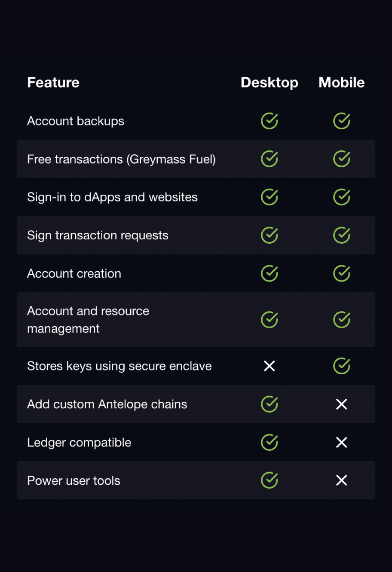Click Mobile checkmark for Sign transaction requests
The image size is (392, 572).
342,235
